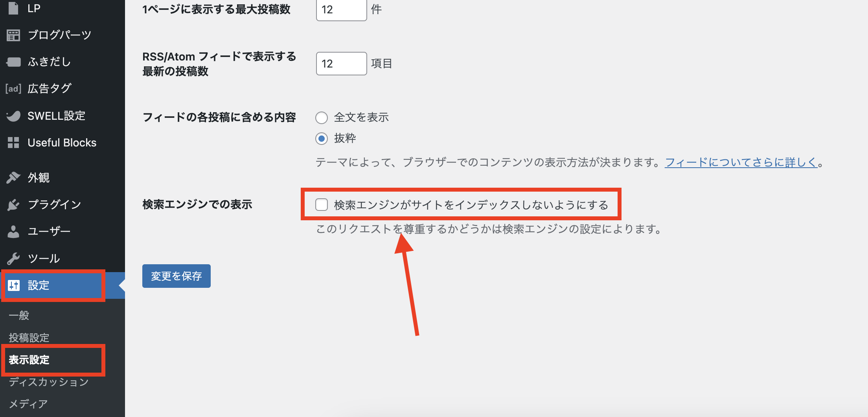Click the プラグイン plug icon
Image resolution: width=868 pixels, height=417 pixels.
(x=13, y=205)
